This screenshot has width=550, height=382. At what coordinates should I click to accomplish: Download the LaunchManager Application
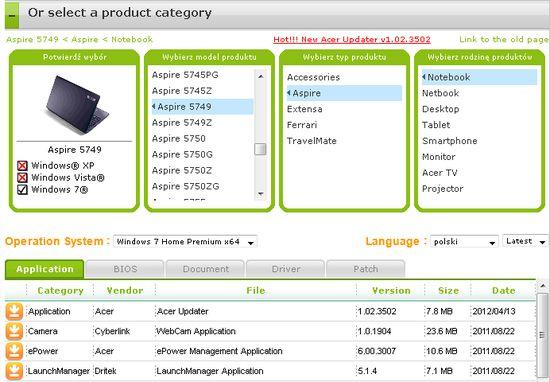14,371
